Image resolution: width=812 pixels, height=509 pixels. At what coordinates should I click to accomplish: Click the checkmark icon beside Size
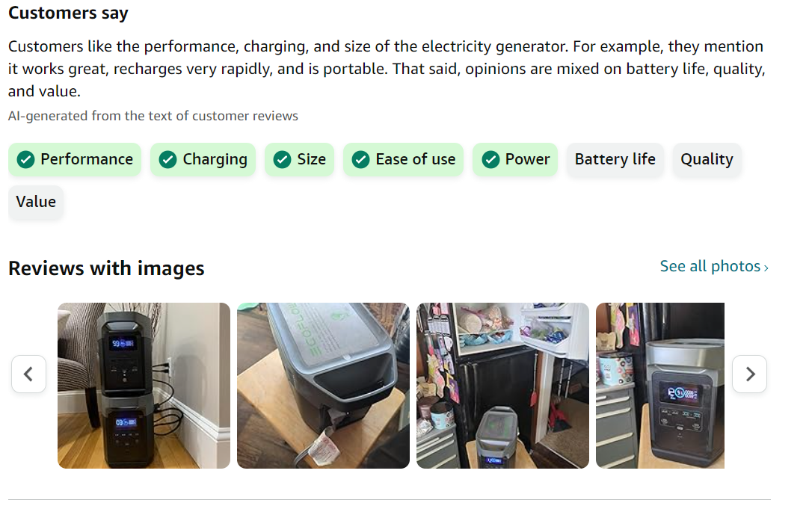point(282,159)
